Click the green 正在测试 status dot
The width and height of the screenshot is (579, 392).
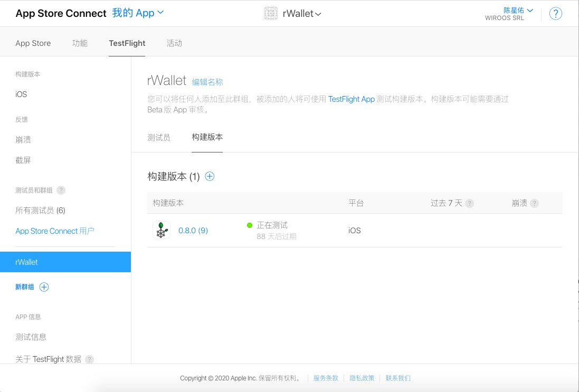(x=250, y=225)
